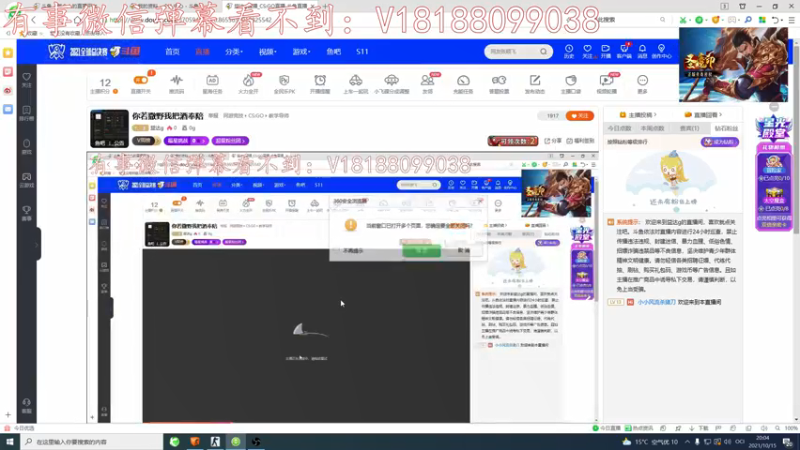Open the 鱼吧 nav item
800x450 pixels.
click(x=334, y=52)
